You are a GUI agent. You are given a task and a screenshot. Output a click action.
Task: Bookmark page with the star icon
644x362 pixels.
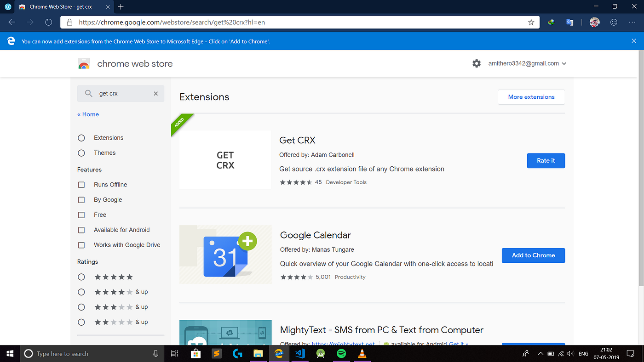531,22
